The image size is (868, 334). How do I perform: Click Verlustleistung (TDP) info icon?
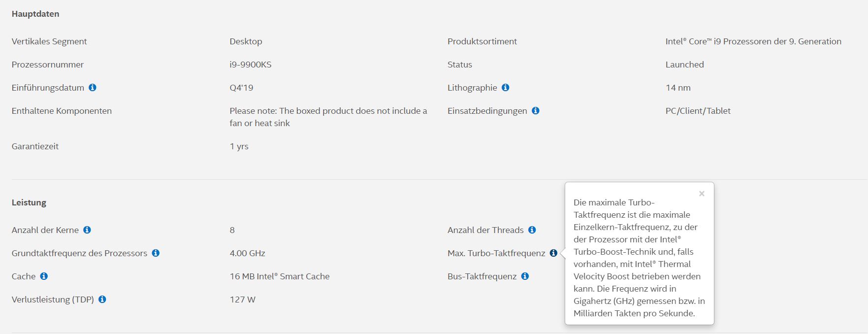[102, 300]
